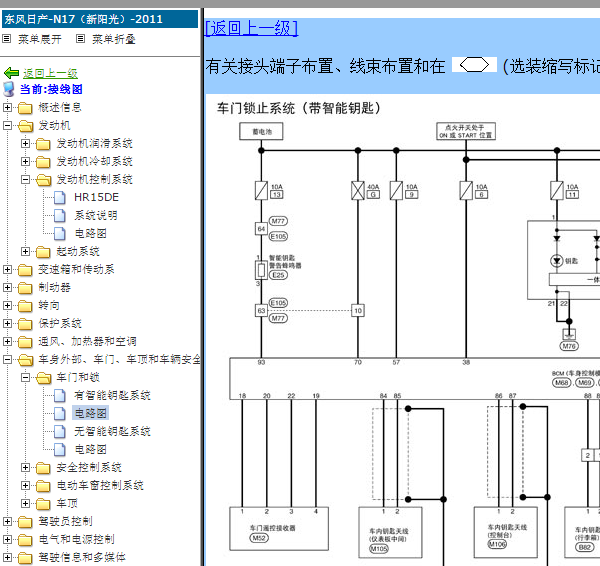
Task: Click document icon for HR15DE
Action: pos(60,197)
